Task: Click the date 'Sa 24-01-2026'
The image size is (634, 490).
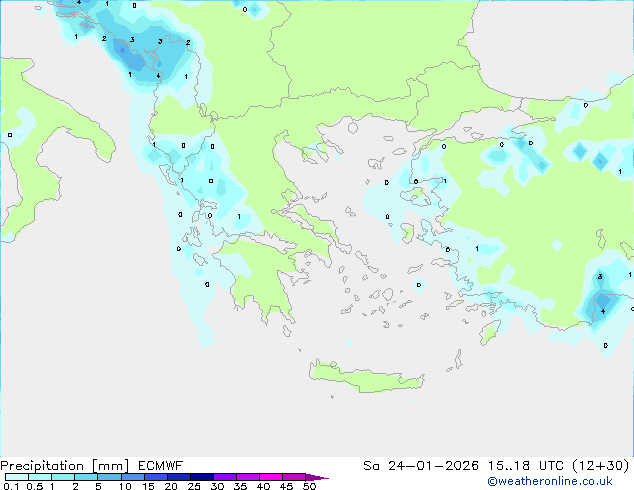Action: 421,466
